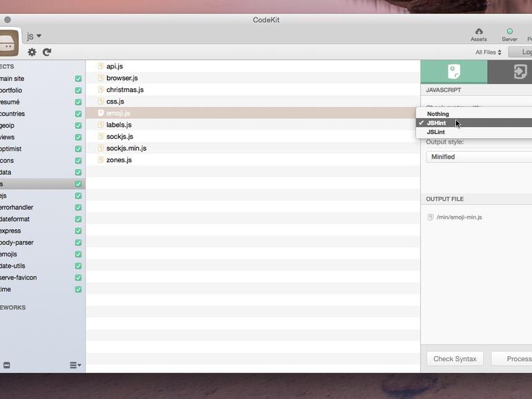
Task: Select the emoji.js file row
Action: coord(253,113)
